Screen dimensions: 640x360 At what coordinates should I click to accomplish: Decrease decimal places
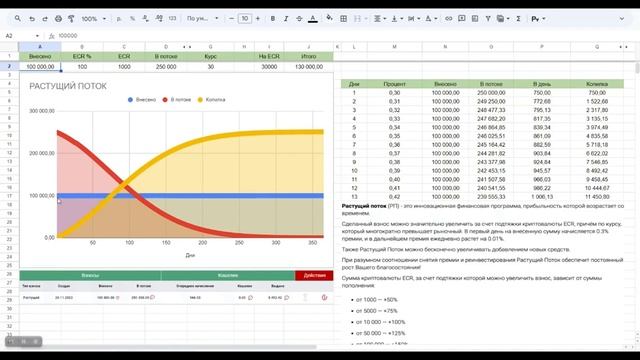pyautogui.click(x=146, y=19)
